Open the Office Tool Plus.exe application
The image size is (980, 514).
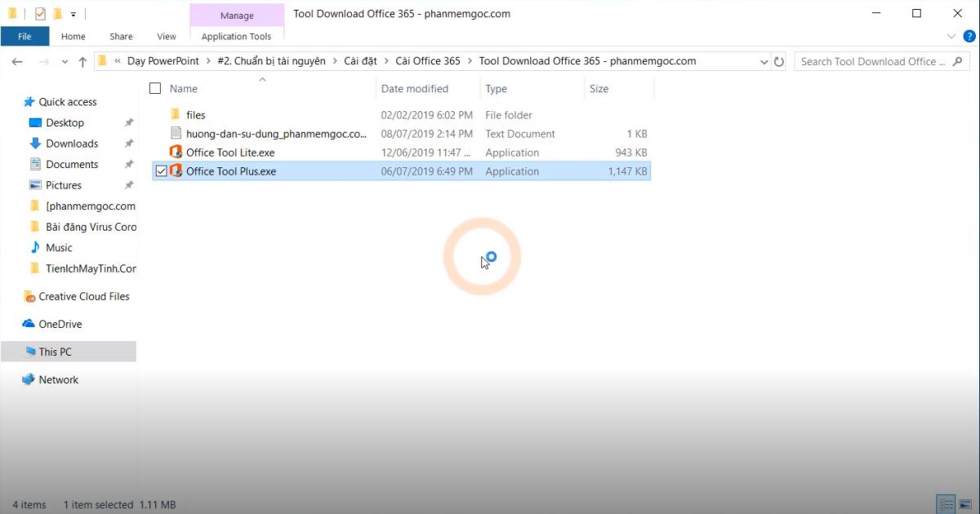231,171
